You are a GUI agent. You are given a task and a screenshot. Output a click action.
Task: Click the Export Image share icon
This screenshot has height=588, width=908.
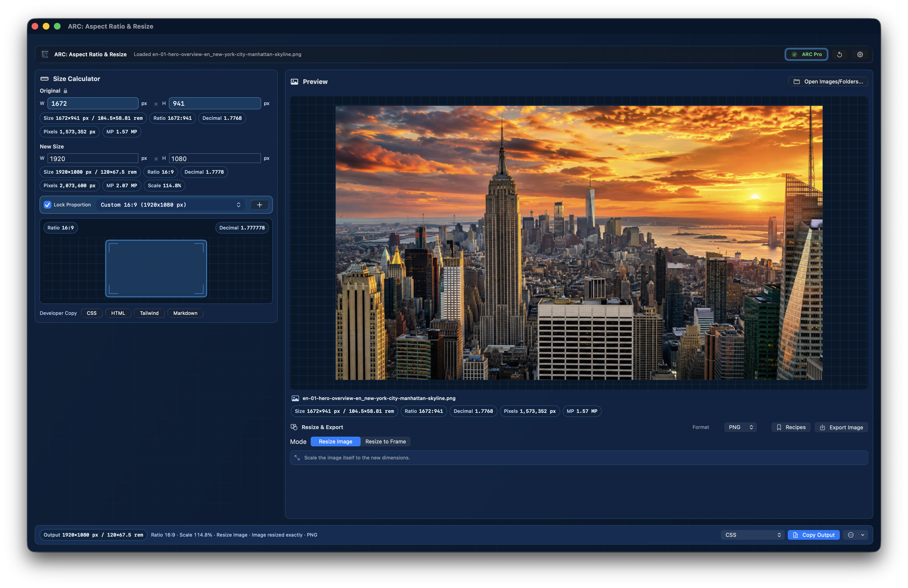823,427
